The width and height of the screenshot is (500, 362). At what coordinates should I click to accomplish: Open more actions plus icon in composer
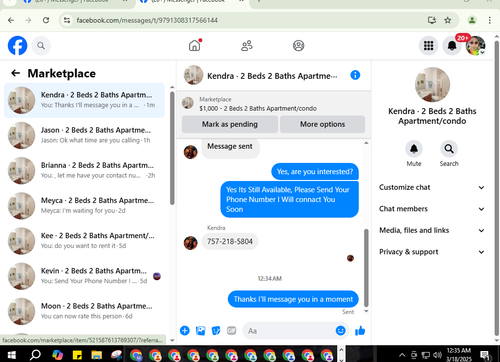point(185,331)
